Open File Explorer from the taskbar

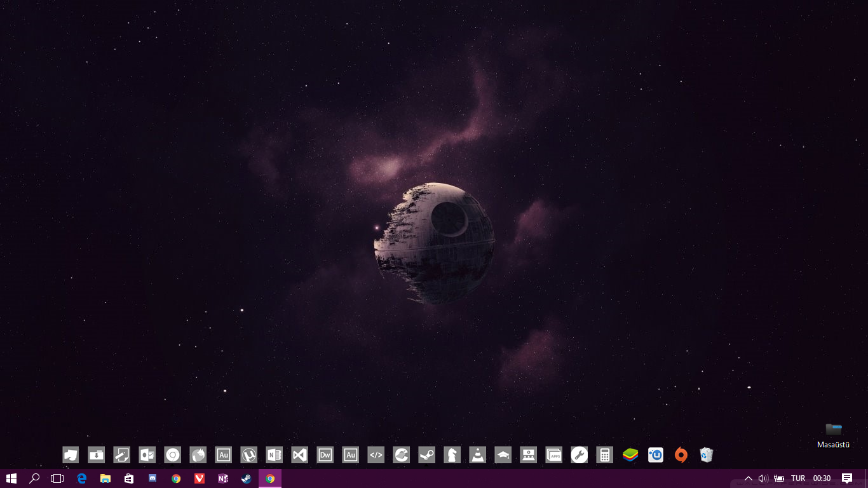click(x=105, y=478)
